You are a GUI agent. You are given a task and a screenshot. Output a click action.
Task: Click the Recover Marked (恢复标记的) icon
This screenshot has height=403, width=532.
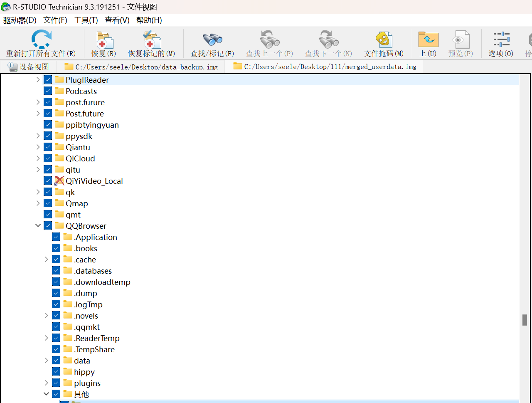tap(152, 40)
